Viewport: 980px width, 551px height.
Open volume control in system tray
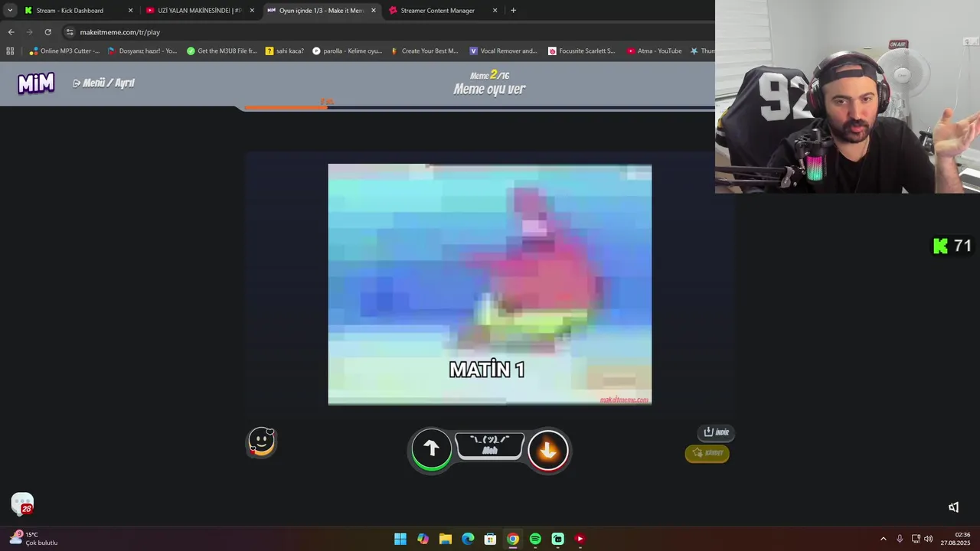[929, 539]
